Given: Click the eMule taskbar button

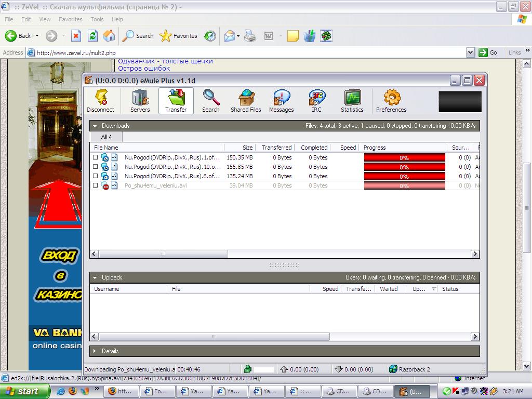Looking at the screenshot, I should pyautogui.click(x=412, y=391).
